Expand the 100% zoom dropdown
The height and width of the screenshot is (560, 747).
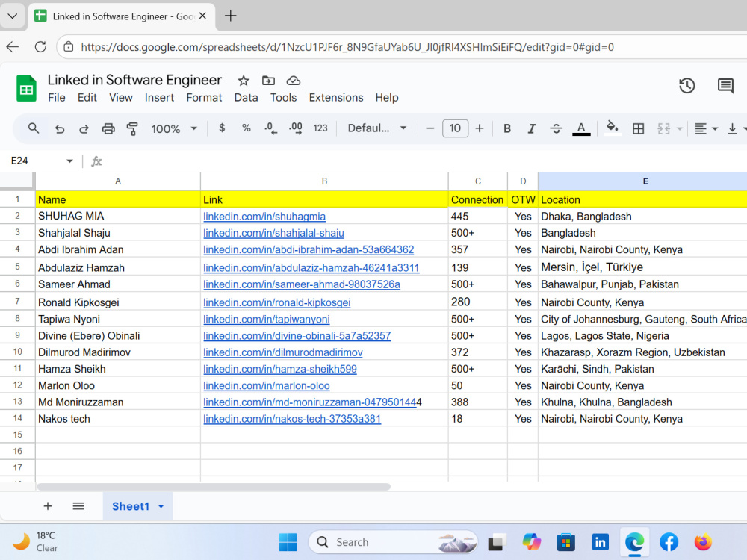click(x=174, y=128)
